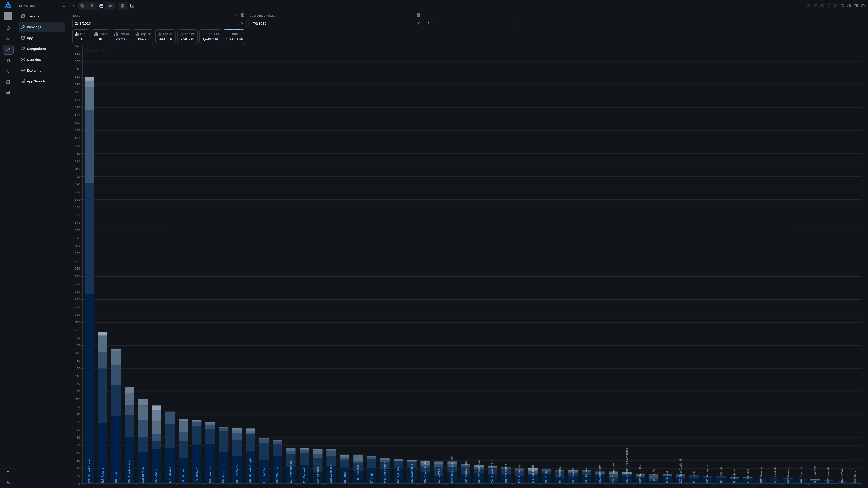Click the filter icon in the top bar
Viewport: 868px width, 488px height.
pos(815,6)
